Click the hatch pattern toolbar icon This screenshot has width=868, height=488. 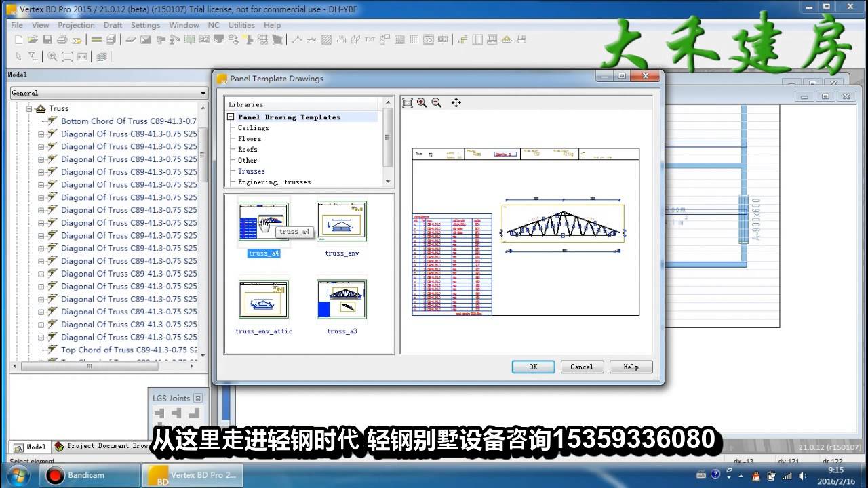tap(326, 40)
